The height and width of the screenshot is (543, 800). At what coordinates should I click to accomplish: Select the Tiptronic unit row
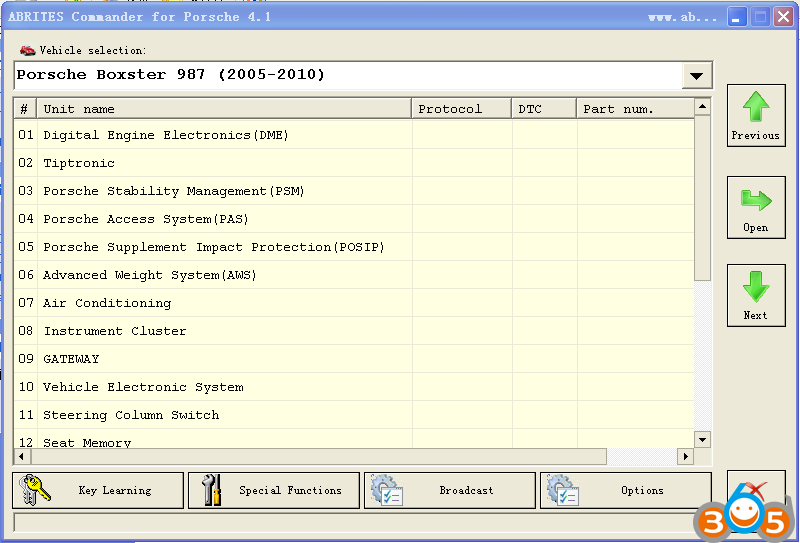click(79, 163)
